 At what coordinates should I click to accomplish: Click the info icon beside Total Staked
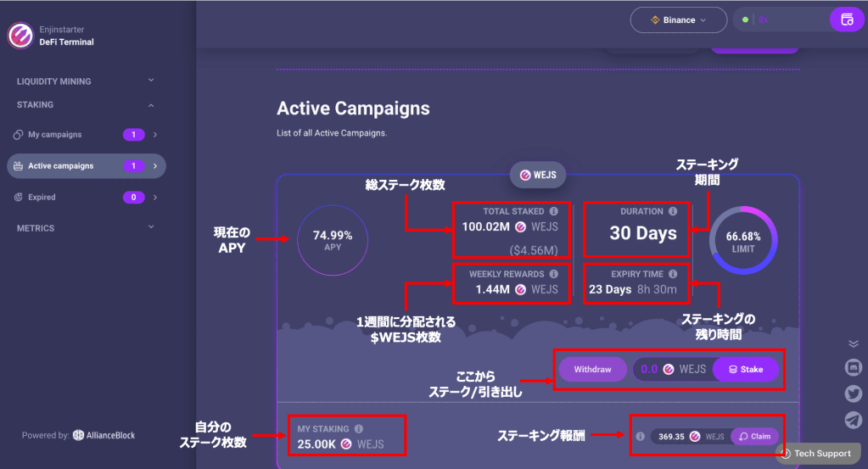point(553,211)
